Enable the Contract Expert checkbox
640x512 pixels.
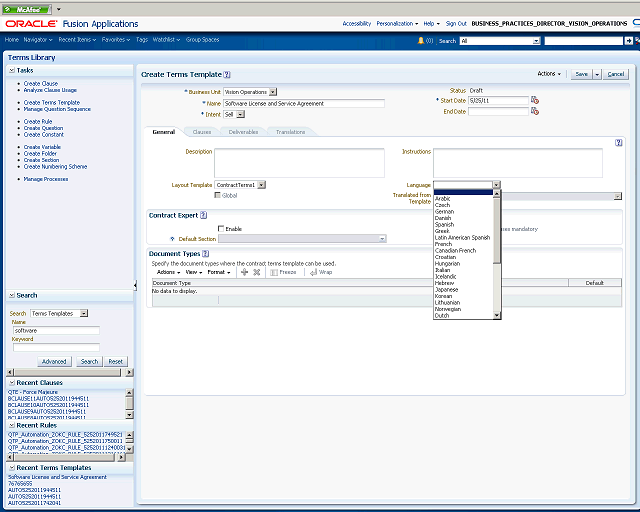tap(221, 229)
